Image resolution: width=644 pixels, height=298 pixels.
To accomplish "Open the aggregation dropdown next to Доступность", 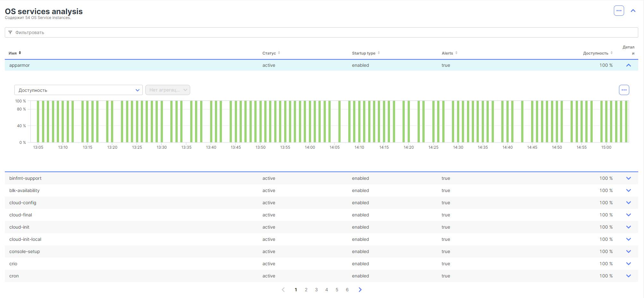I will 167,90.
